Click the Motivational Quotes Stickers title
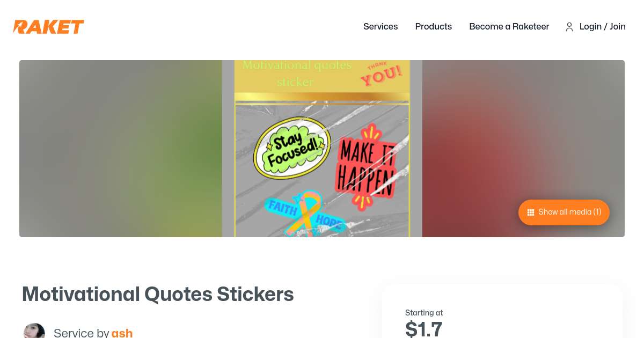Viewport: 644px width, 338px height. point(158,294)
